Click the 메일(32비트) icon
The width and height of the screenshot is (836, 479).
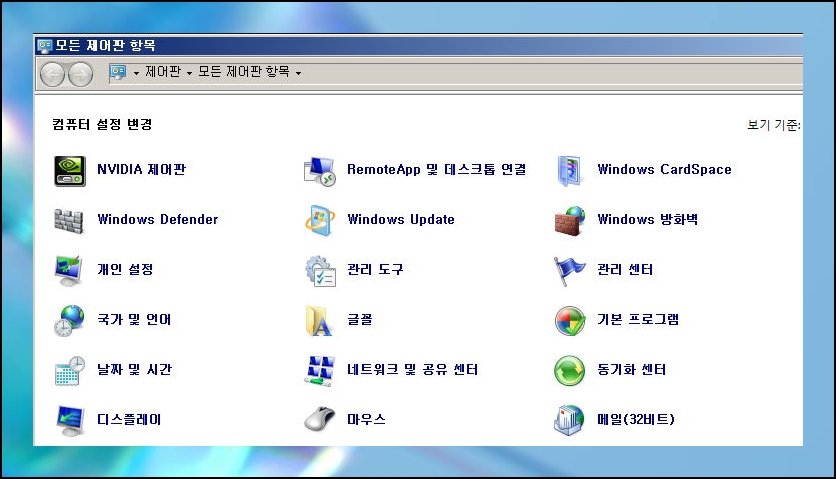569,420
